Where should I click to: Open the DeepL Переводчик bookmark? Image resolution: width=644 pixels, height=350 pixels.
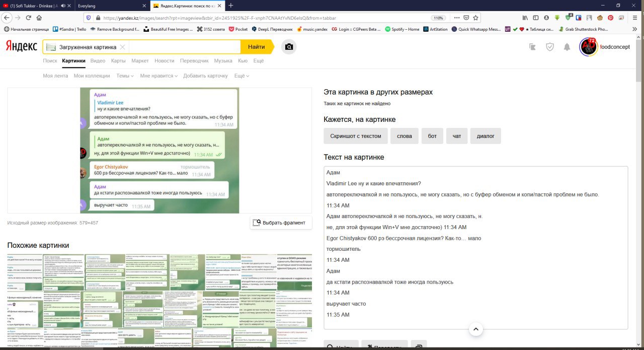click(x=271, y=29)
